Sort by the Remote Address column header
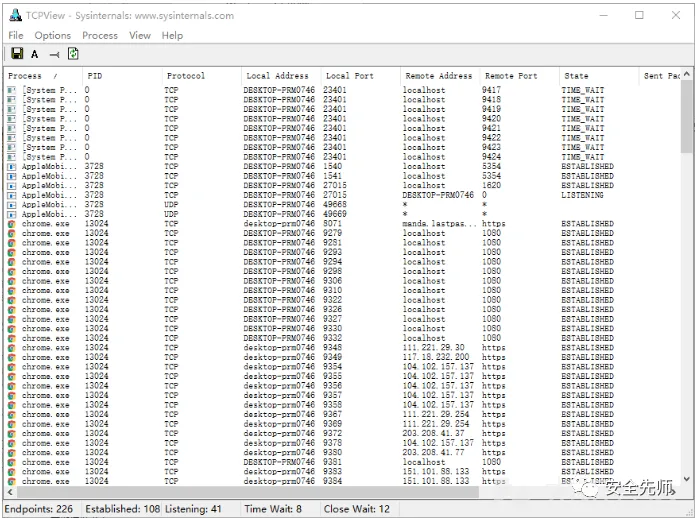 [440, 76]
